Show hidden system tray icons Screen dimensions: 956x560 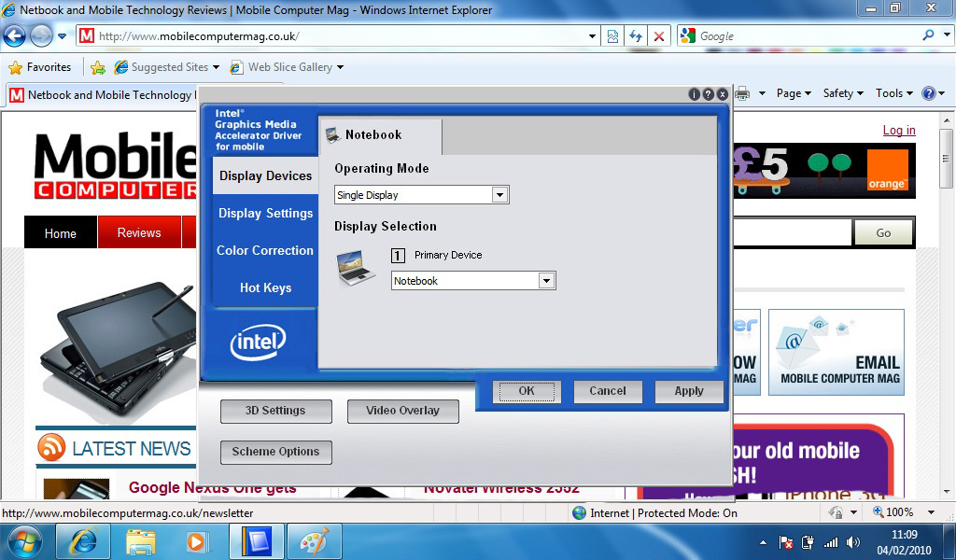pos(763,542)
